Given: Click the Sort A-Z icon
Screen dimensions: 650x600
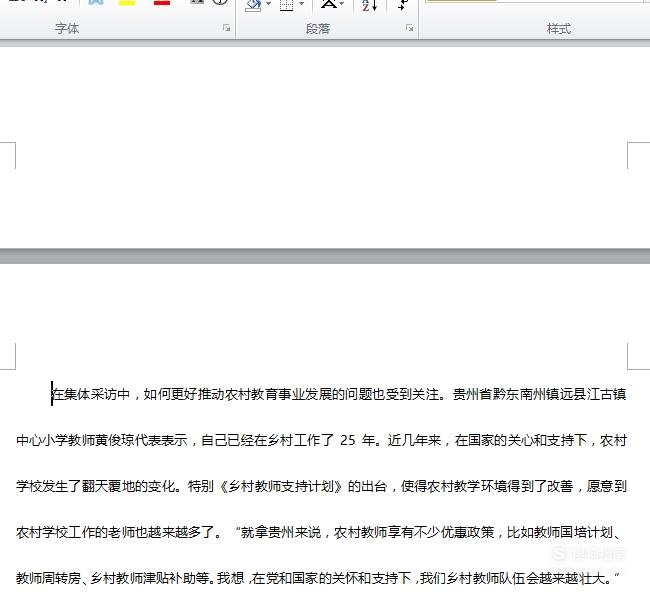Looking at the screenshot, I should 369,5.
